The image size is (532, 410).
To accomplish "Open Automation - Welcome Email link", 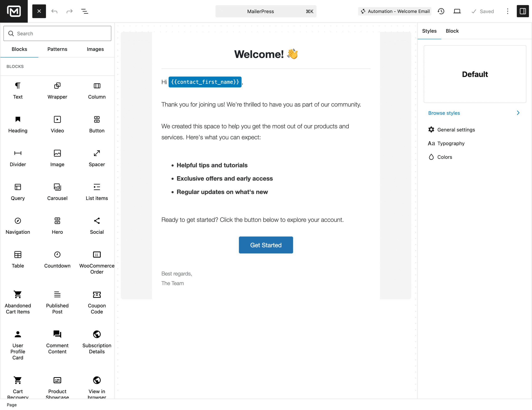I will coord(395,11).
